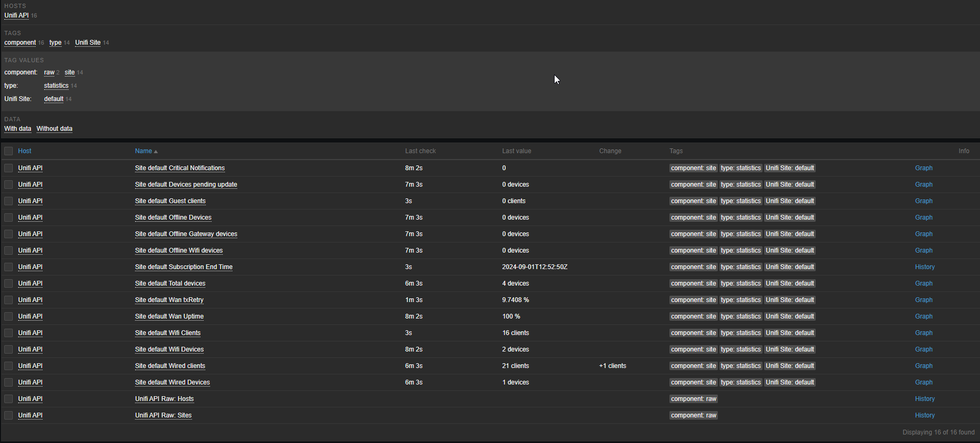
Task: Open Site default Critical Notifications item
Action: click(180, 168)
